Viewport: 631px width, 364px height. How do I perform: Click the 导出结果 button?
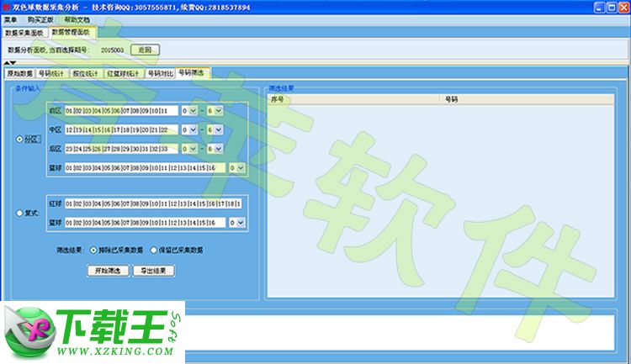(153, 271)
